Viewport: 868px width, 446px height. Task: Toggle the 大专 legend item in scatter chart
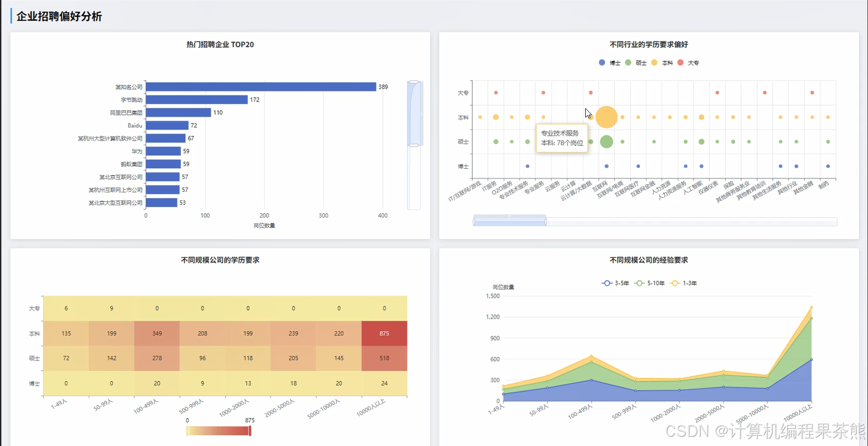(688, 63)
